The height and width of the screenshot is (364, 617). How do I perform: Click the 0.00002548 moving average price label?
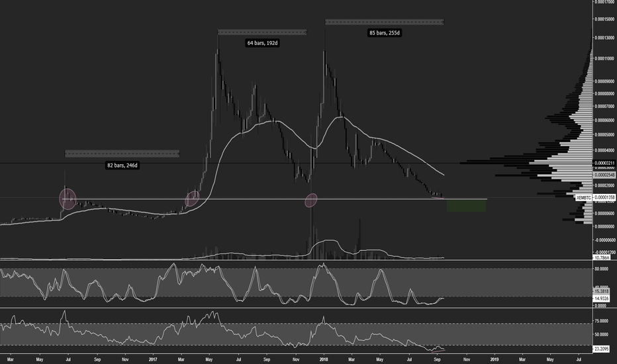(x=604, y=175)
